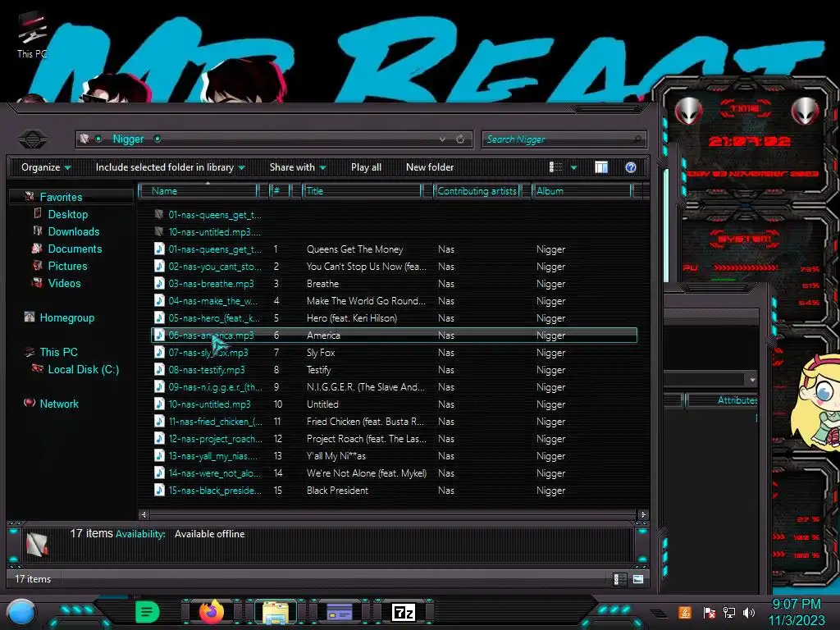This screenshot has width=840, height=630.
Task: Click the Pictures icon in navigation pane
Action: coord(37,266)
